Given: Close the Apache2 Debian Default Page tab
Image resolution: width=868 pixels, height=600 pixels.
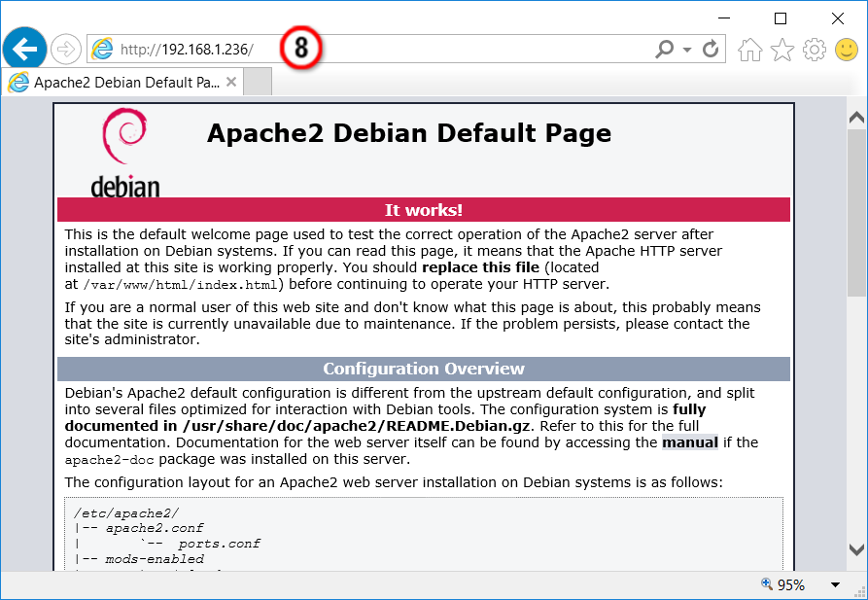Looking at the screenshot, I should (x=231, y=82).
